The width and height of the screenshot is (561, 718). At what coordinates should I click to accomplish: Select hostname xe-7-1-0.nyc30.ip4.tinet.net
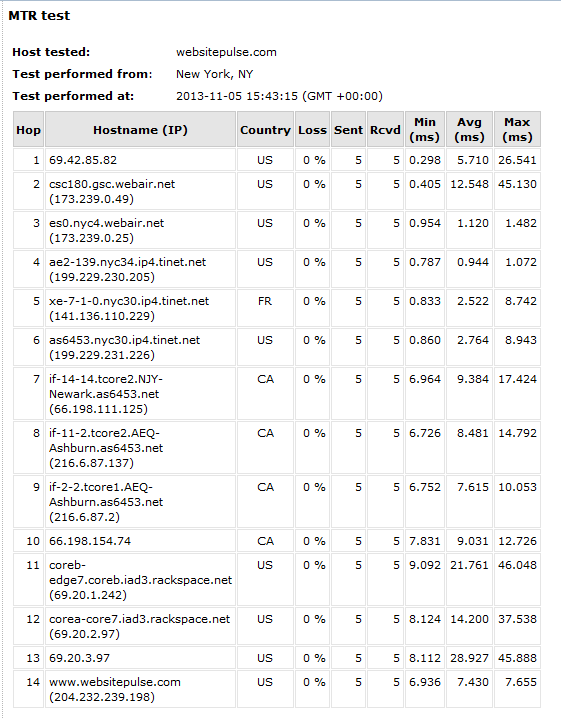[x=129, y=301]
